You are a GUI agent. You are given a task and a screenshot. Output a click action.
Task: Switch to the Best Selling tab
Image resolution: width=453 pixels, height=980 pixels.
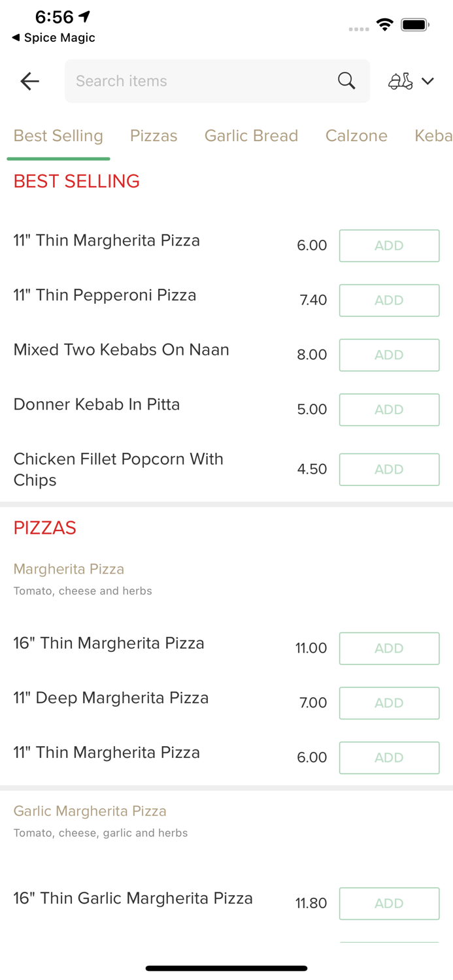[x=58, y=136]
